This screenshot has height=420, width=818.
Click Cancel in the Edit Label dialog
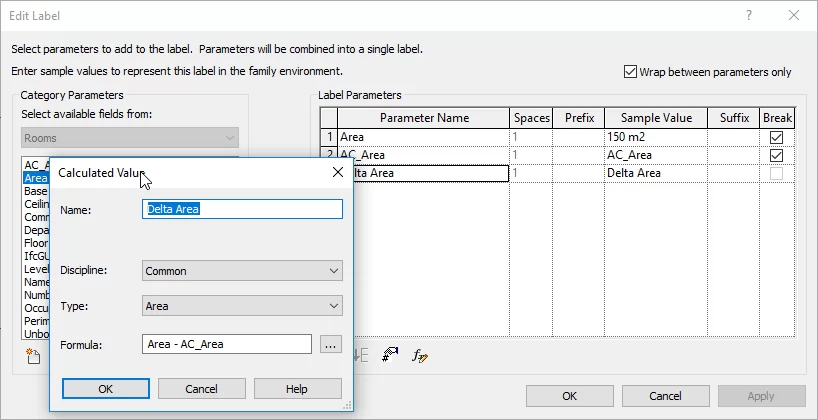665,396
